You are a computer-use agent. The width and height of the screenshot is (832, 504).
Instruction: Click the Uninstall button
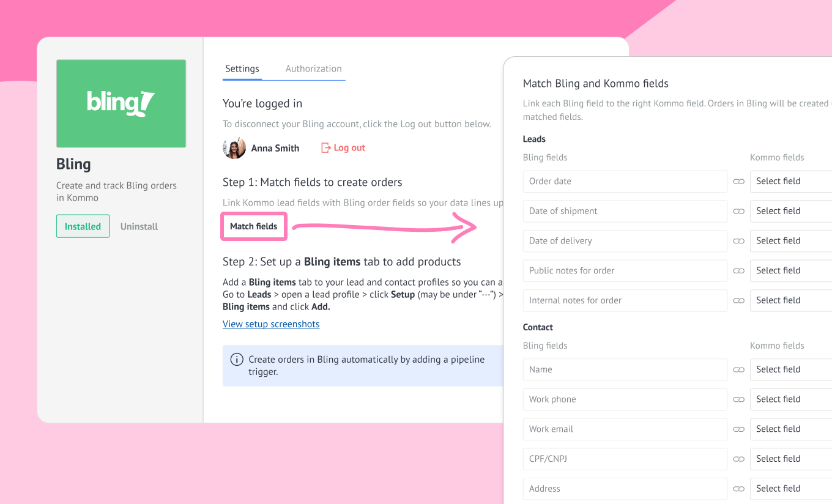139,226
